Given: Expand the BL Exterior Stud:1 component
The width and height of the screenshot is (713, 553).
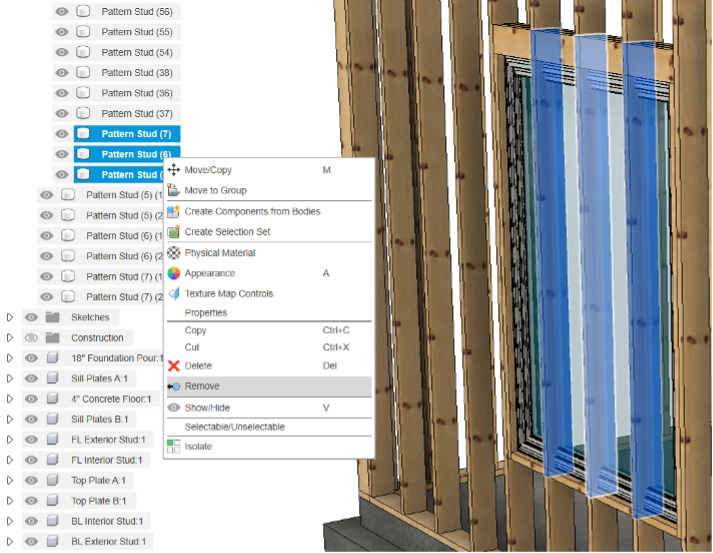Looking at the screenshot, I should tap(10, 541).
